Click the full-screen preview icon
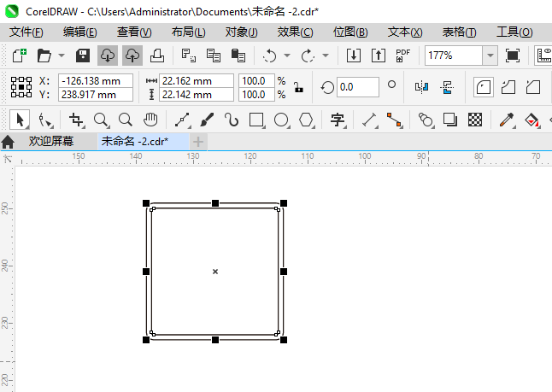This screenshot has height=392, width=552. click(513, 56)
